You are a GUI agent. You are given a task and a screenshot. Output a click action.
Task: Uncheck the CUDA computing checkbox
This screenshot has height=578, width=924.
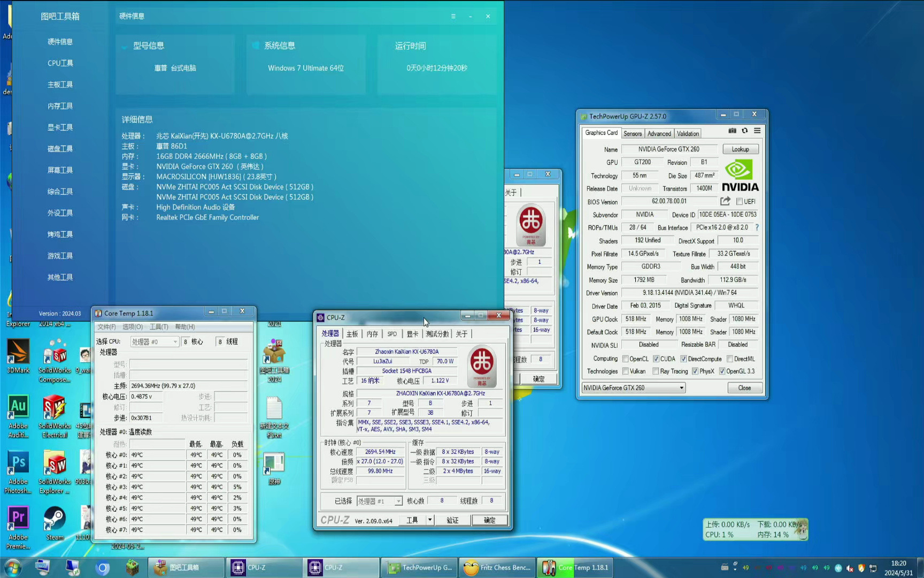tap(656, 359)
